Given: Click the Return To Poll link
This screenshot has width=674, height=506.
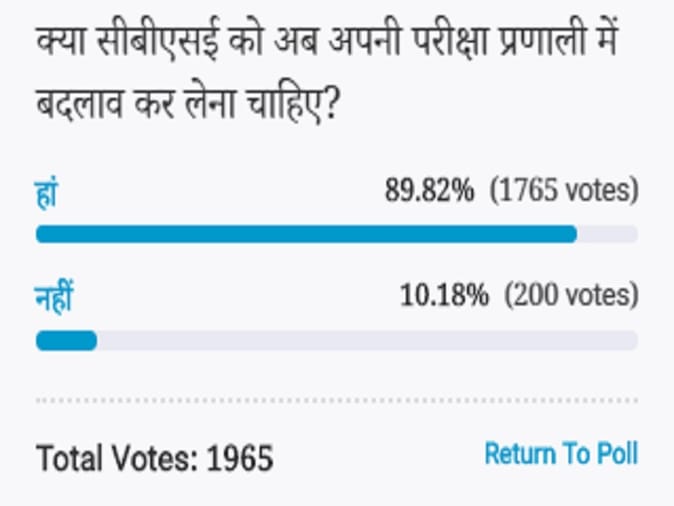Looking at the screenshot, I should click(x=561, y=454).
